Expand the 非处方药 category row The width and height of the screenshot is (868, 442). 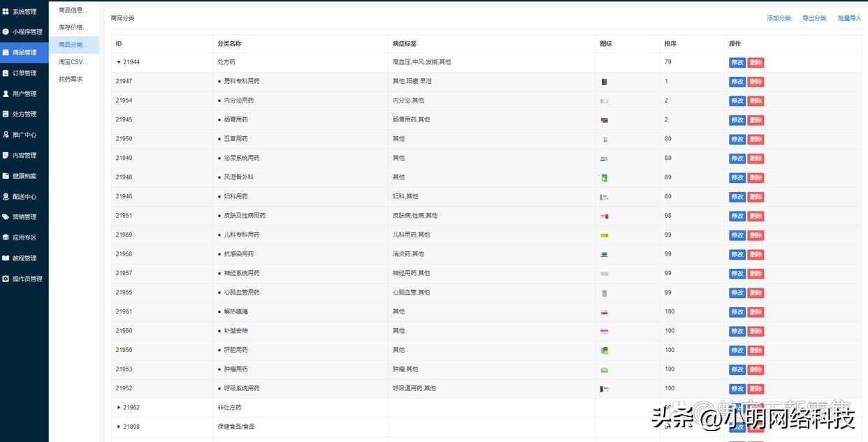coord(119,407)
